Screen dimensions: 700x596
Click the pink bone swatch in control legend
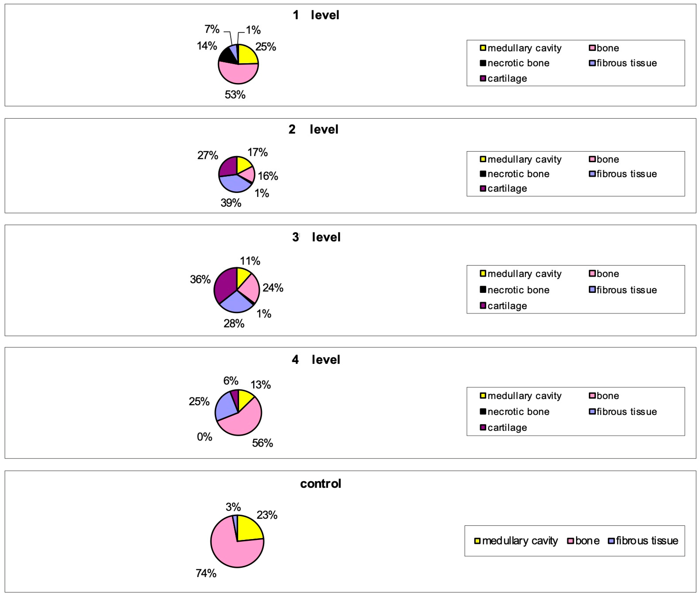pos(570,541)
